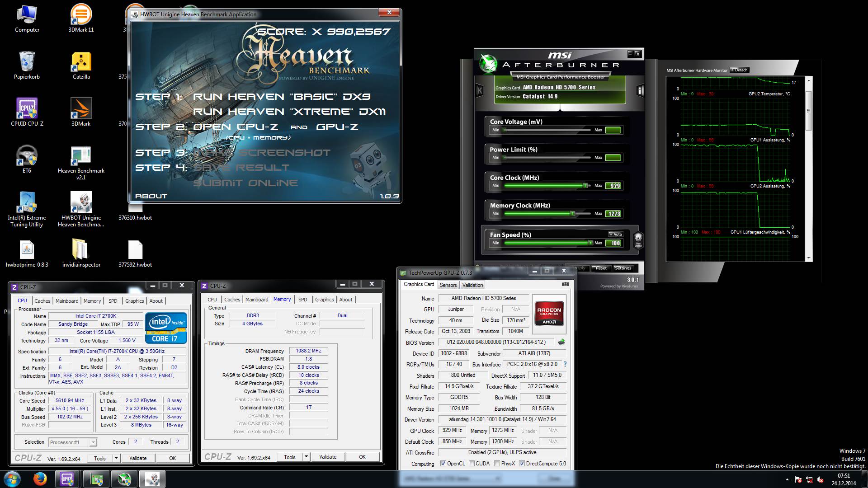The height and width of the screenshot is (488, 868).
Task: Open the About tab in left CPU-Z
Action: (156, 301)
